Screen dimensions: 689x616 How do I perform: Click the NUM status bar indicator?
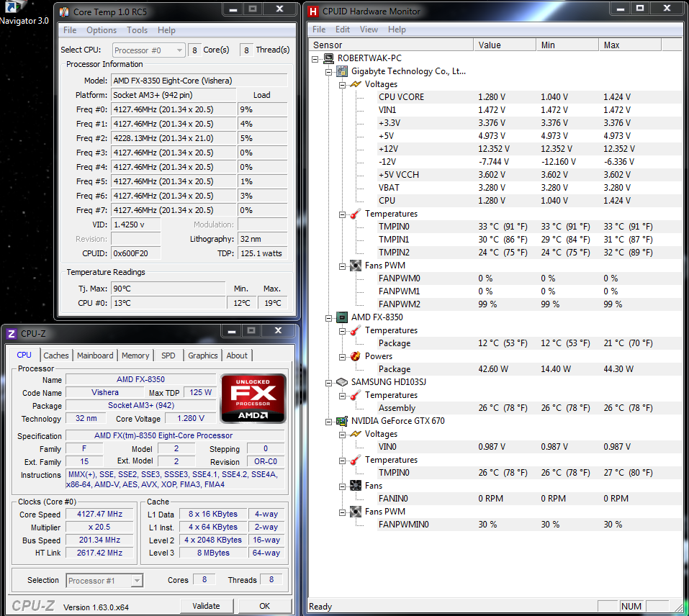click(x=631, y=607)
